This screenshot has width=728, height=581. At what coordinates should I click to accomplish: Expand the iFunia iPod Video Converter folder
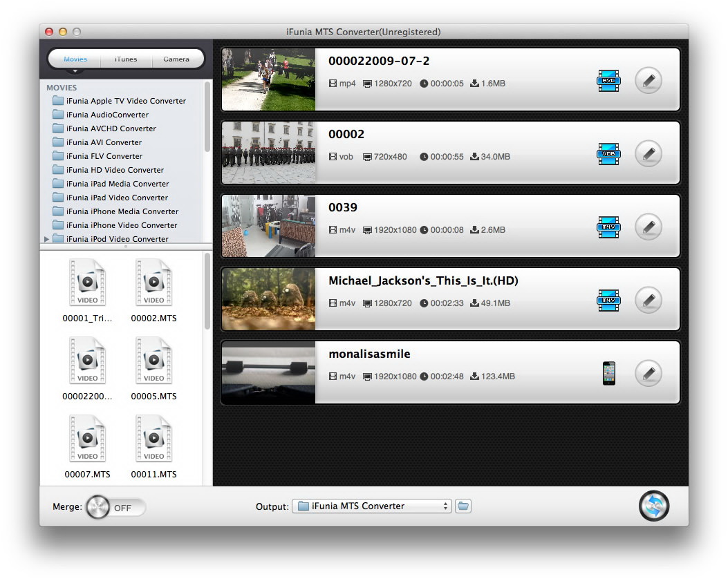46,239
